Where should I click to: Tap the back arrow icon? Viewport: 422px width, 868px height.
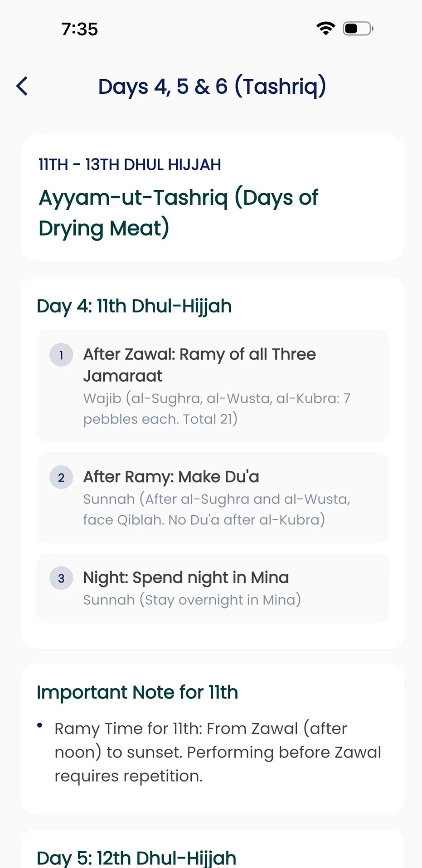22,86
